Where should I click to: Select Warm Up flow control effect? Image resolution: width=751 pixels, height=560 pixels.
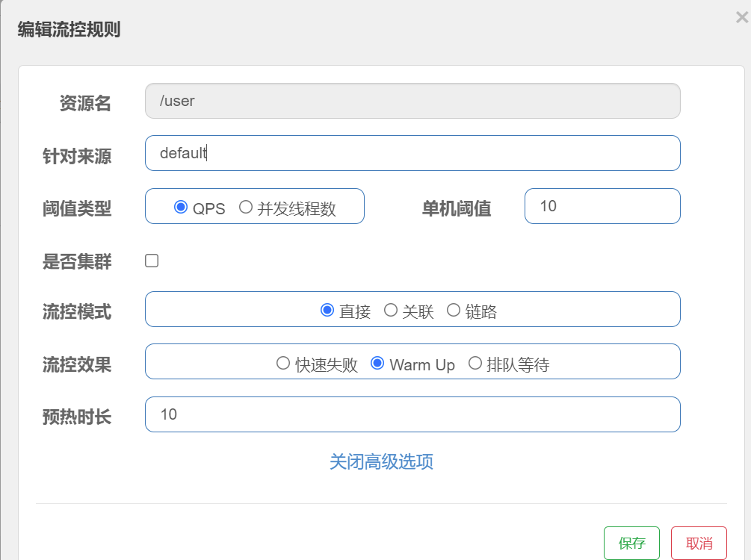pyautogui.click(x=377, y=364)
